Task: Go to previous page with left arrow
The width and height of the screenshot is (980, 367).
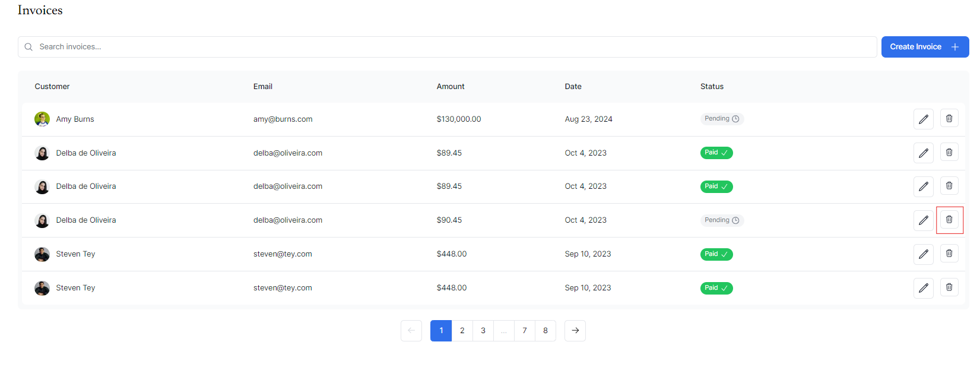Action: pos(411,331)
